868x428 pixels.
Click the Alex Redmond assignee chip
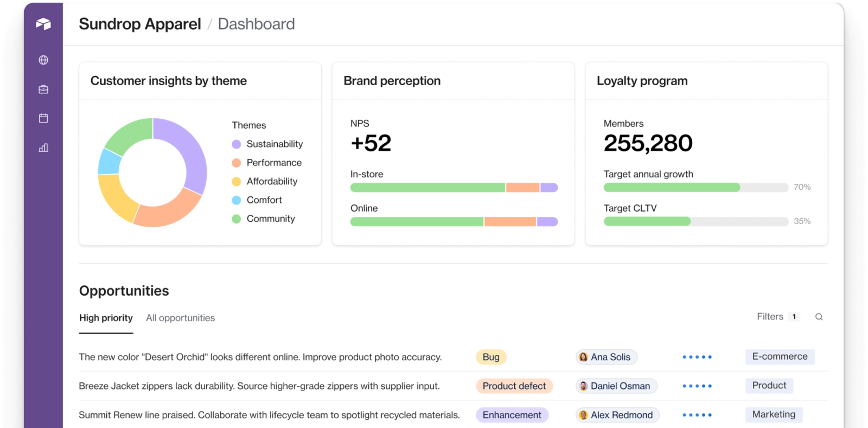pyautogui.click(x=618, y=415)
